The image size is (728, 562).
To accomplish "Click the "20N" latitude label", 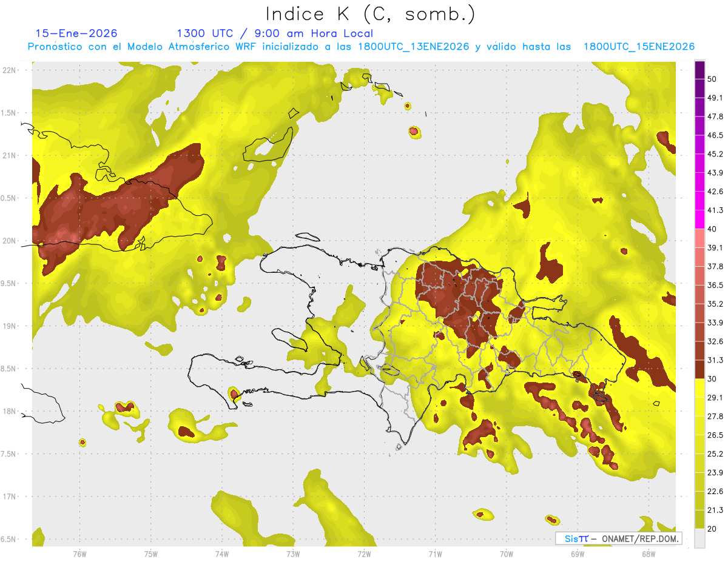I will pos(9,241).
